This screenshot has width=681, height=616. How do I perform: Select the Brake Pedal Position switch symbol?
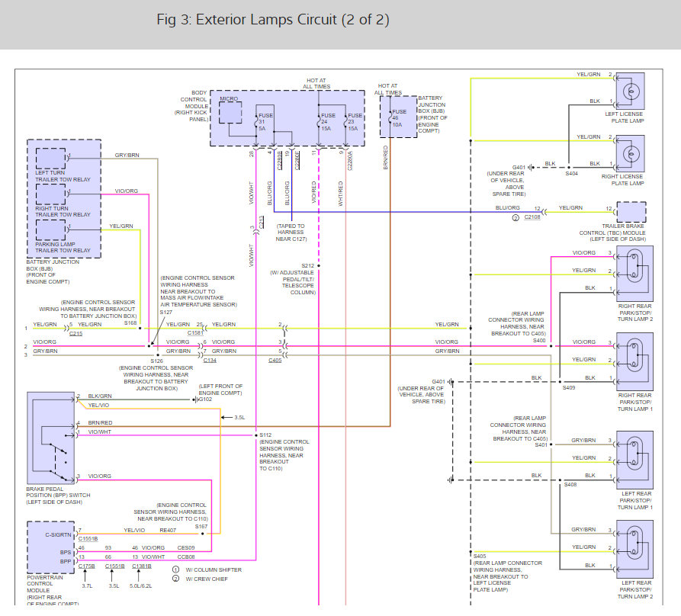point(51,438)
